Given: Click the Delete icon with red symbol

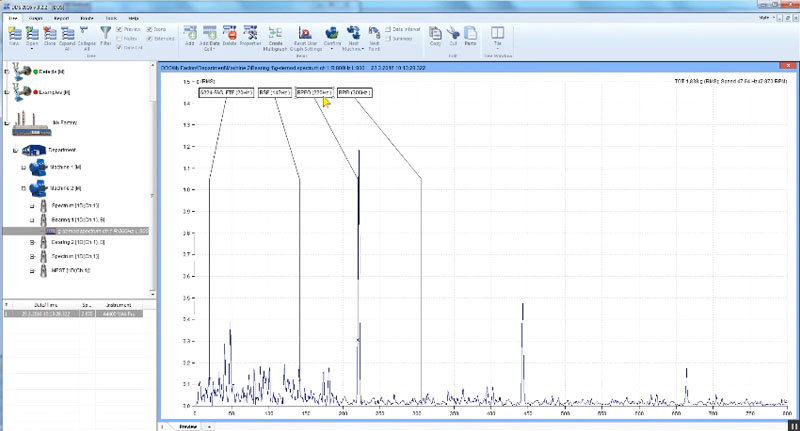Looking at the screenshot, I should point(229,34).
